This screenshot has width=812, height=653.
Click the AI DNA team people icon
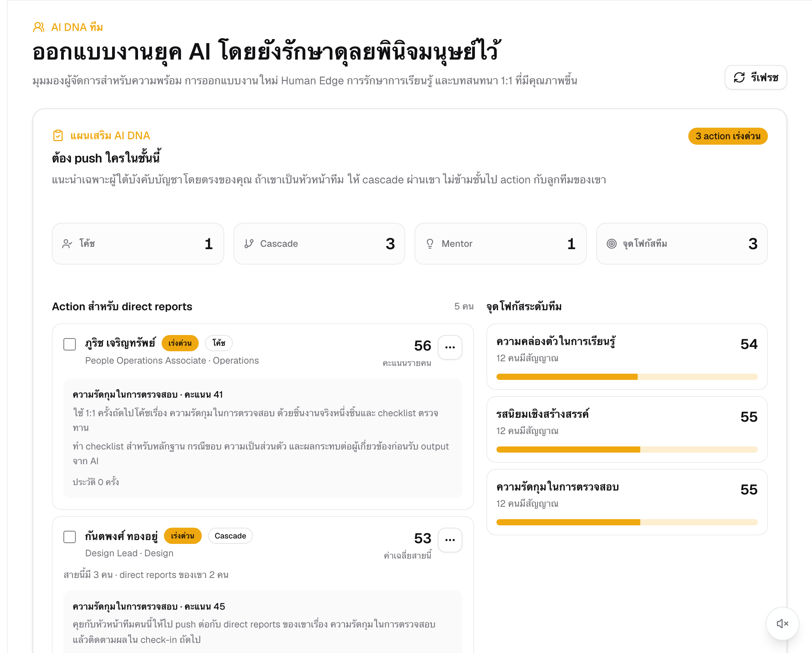(x=39, y=27)
